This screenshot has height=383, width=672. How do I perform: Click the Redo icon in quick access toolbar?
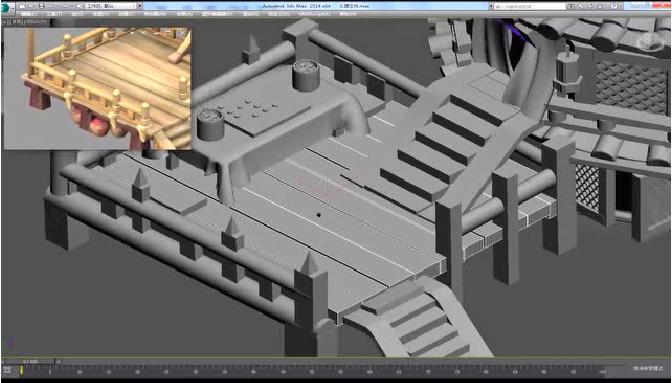tap(65, 6)
